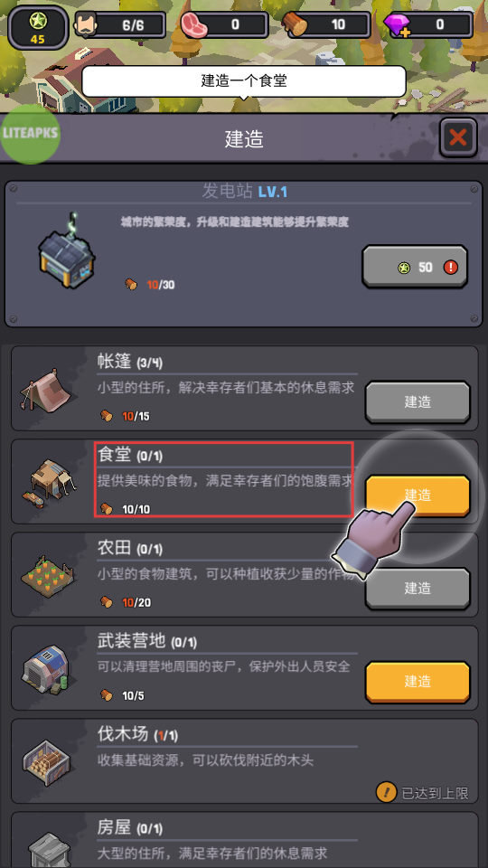Tap the tent (帐篷) building icon
Viewport: 488px width, 868px height.
pyautogui.click(x=45, y=389)
